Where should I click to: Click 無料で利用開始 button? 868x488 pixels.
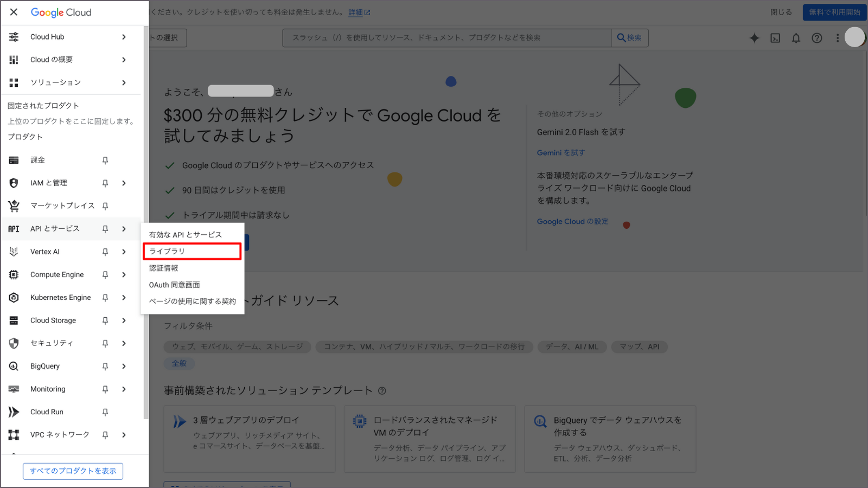tap(834, 12)
